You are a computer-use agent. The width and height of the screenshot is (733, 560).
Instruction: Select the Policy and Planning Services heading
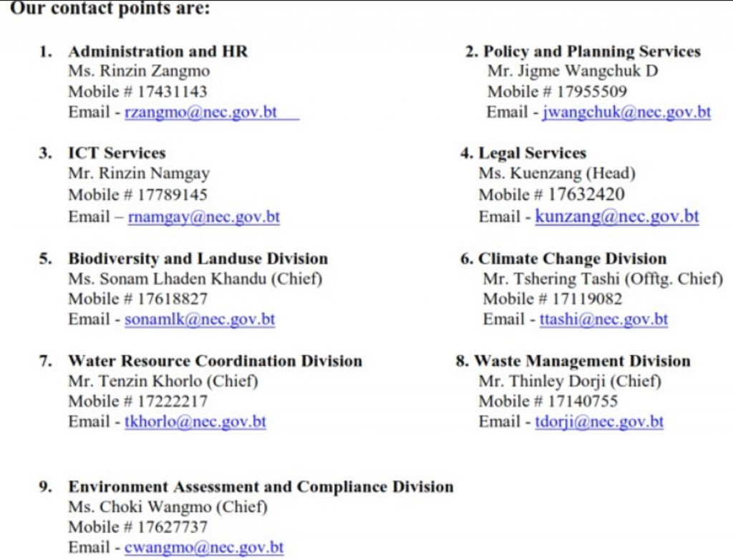[x=592, y=51]
